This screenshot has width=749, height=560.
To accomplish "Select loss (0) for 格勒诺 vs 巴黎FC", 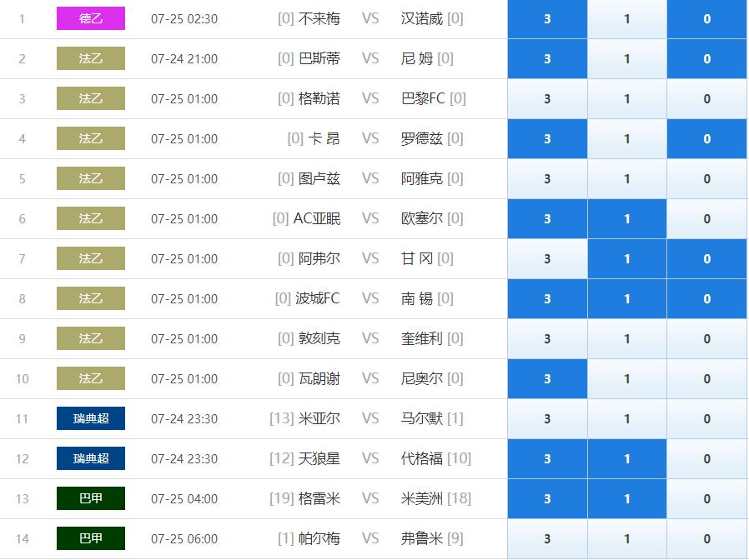I will pos(706,99).
